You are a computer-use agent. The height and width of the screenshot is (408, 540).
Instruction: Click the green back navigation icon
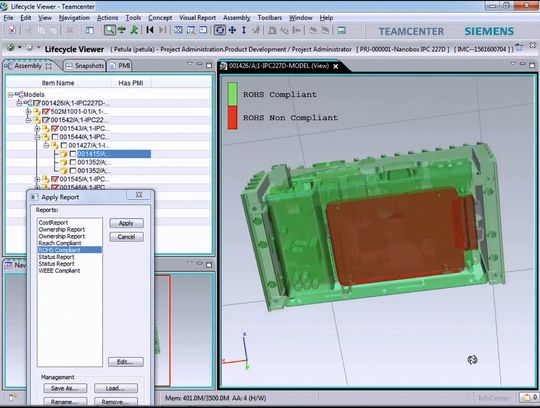click(11, 48)
